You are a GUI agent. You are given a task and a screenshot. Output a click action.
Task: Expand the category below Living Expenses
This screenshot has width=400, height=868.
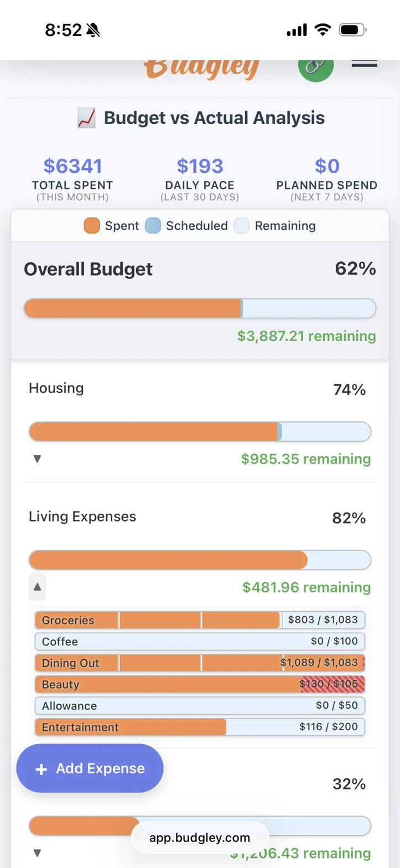click(37, 852)
